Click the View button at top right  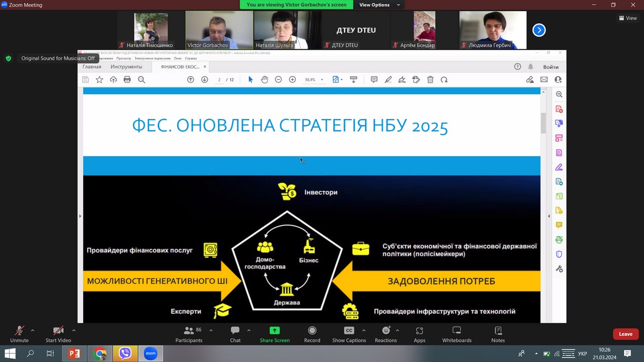pyautogui.click(x=628, y=18)
